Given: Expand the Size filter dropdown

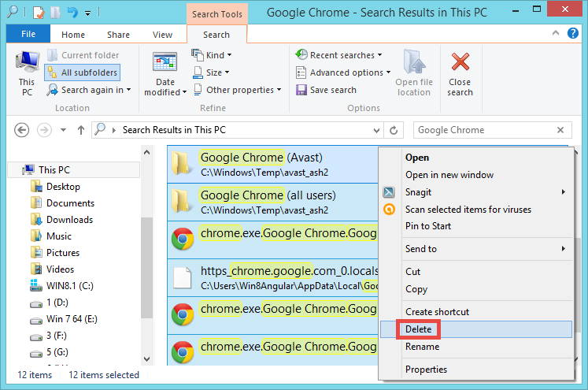Looking at the screenshot, I should point(211,72).
